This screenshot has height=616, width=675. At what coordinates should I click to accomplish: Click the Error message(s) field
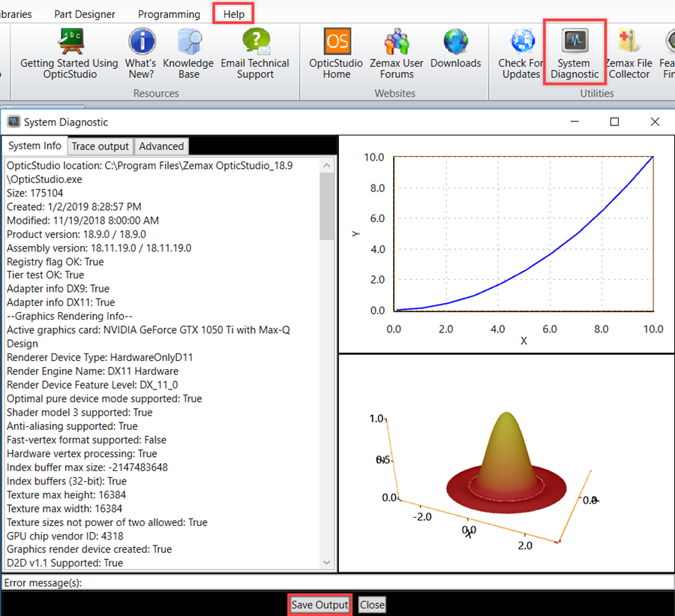point(337,583)
